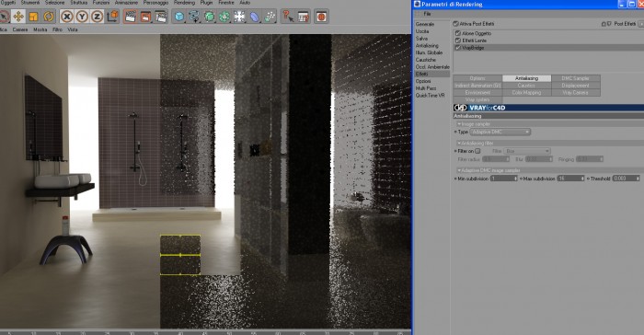Viewport: 644px width, 335px height.
Task: Open Selezione menu
Action: tap(54, 3)
